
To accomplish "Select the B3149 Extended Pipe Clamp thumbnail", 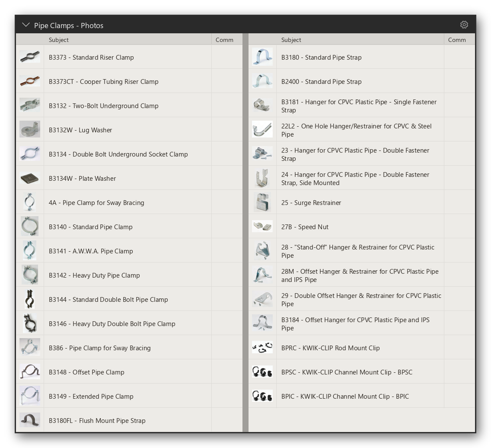I will (30, 396).
